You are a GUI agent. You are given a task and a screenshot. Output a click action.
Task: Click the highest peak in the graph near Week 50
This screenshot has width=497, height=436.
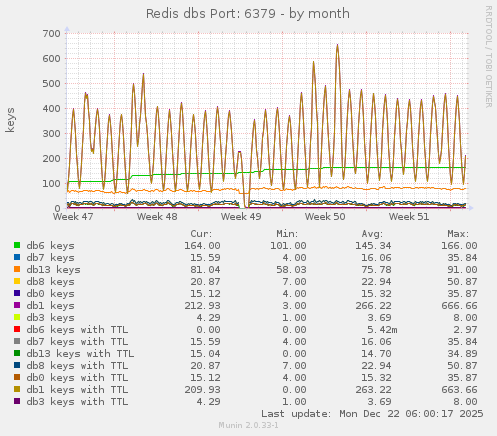coord(337,46)
